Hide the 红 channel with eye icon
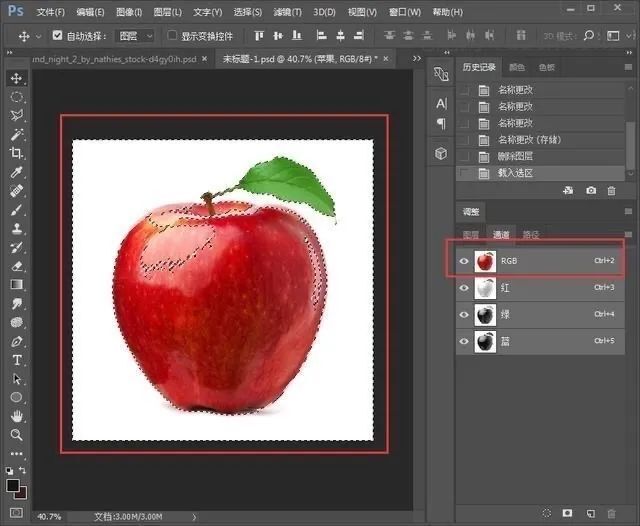 [x=463, y=287]
